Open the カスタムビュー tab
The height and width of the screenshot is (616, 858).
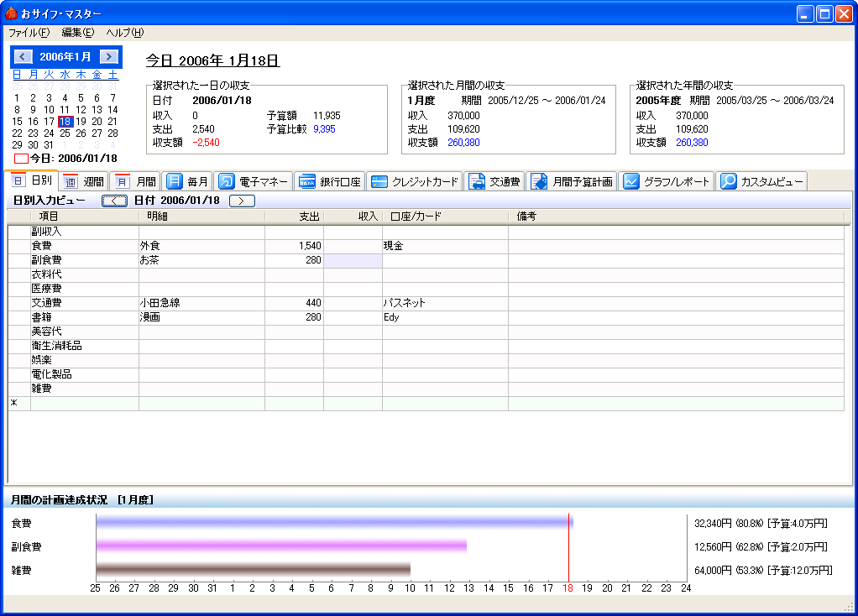pyautogui.click(x=761, y=181)
